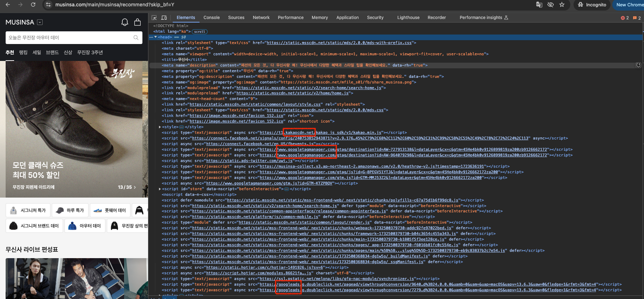This screenshot has width=644, height=299.
Task: Click the translate page icon
Action: tap(539, 5)
